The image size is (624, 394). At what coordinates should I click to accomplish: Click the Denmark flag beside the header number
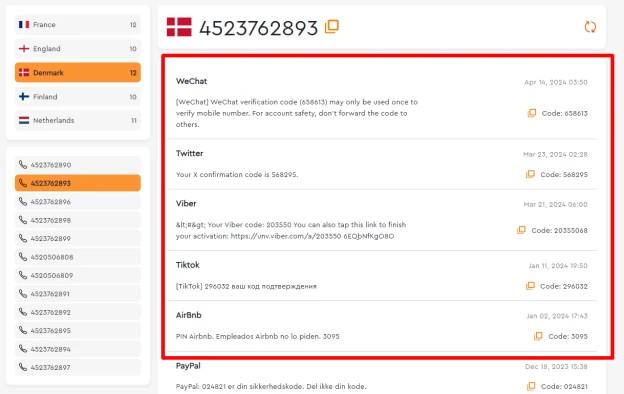coord(179,27)
